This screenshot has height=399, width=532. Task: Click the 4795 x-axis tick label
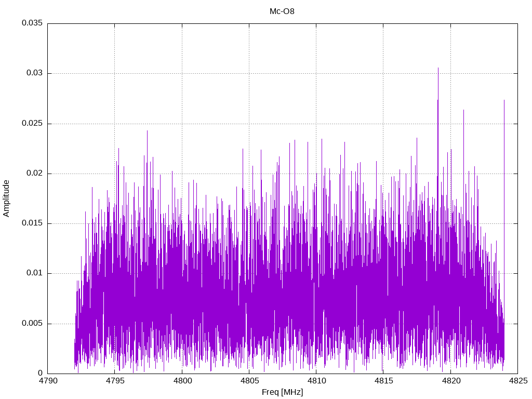[x=115, y=381]
